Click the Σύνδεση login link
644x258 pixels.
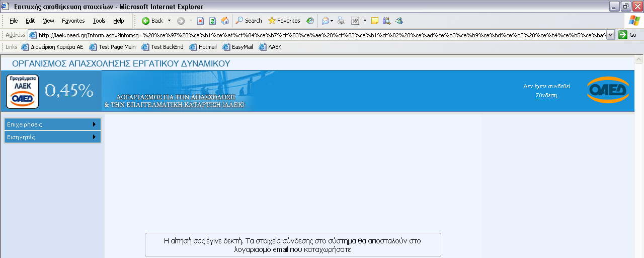(x=546, y=95)
